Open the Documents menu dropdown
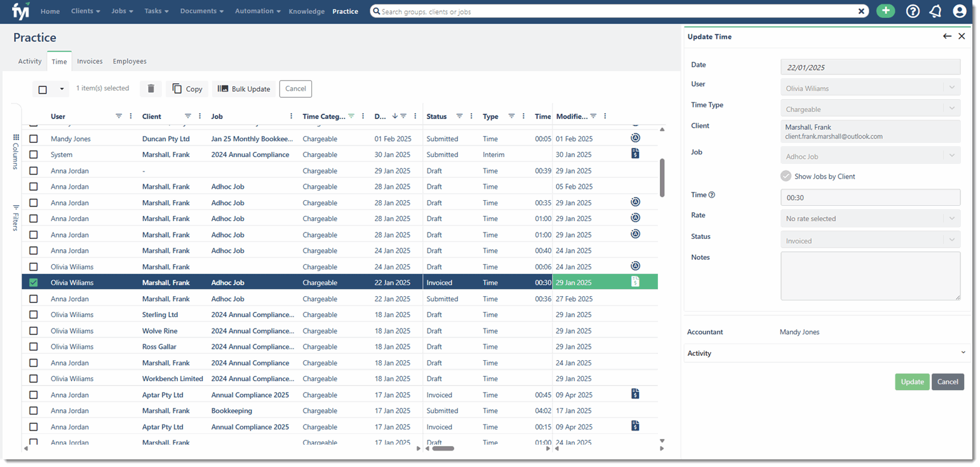This screenshot has height=467, width=980. click(x=202, y=11)
